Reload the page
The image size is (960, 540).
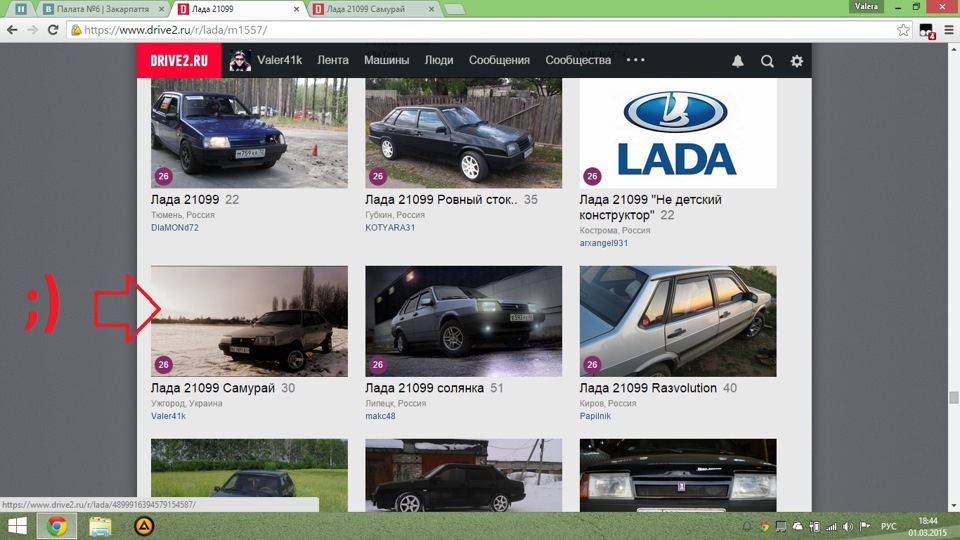[x=53, y=29]
